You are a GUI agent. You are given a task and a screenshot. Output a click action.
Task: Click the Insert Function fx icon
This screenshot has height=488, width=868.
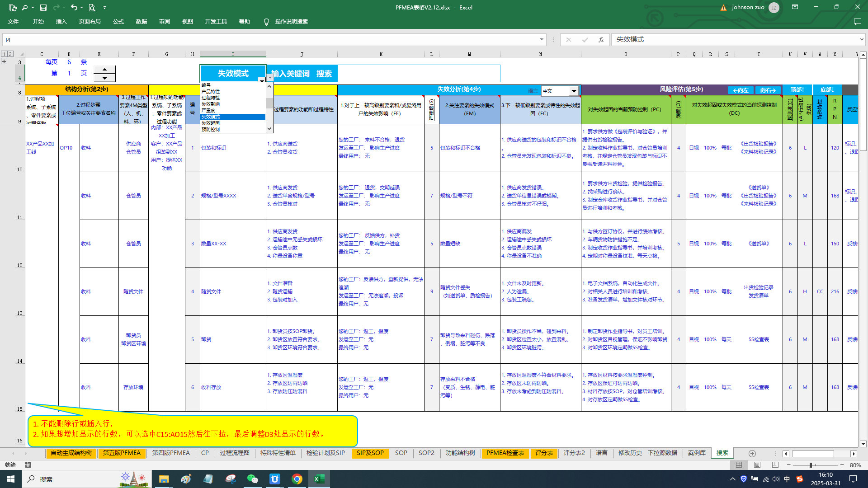pos(601,40)
